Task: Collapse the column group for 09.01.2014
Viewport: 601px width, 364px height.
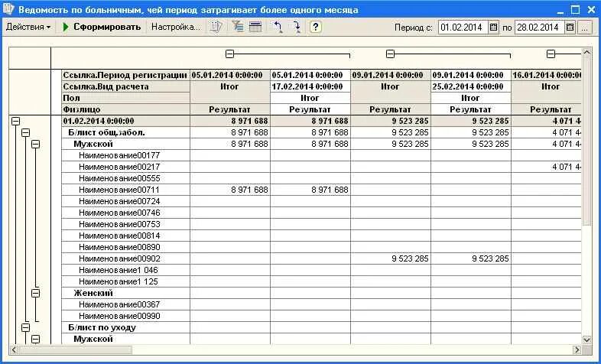Action: tap(390, 54)
